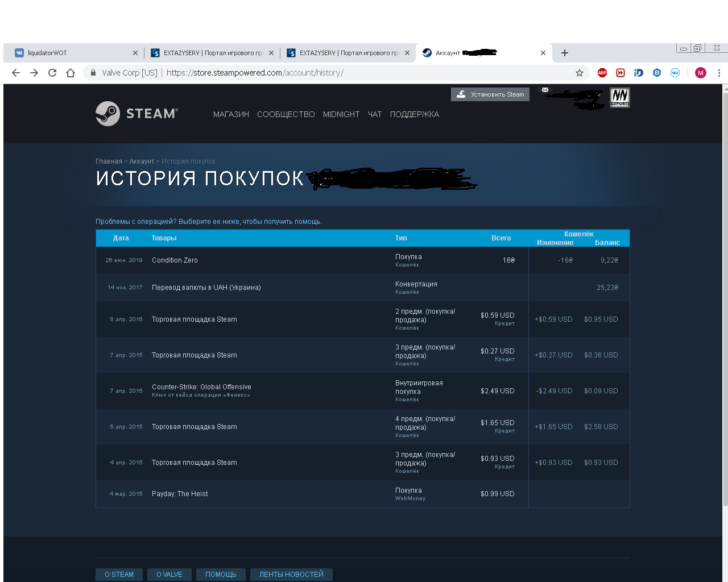Click the NN Esports profile avatar
Viewport: 728px width, 582px height.
[619, 97]
